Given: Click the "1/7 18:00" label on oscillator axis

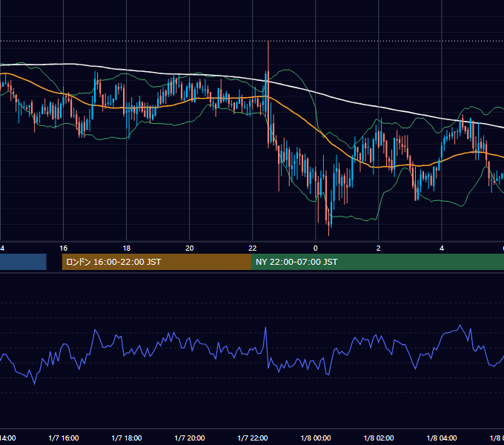Looking at the screenshot, I should coord(127,438).
